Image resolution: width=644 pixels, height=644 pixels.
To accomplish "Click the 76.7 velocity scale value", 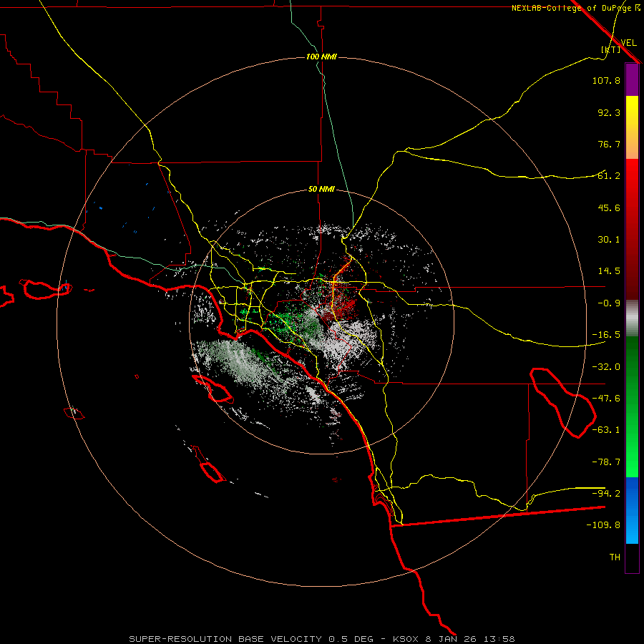I will click(x=609, y=144).
